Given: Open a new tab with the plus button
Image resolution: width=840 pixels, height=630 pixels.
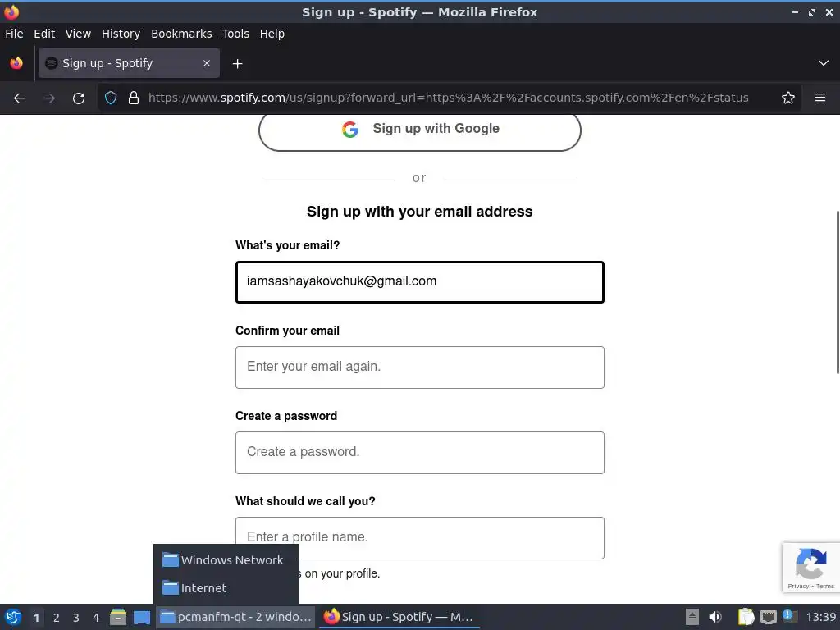Looking at the screenshot, I should (x=237, y=64).
